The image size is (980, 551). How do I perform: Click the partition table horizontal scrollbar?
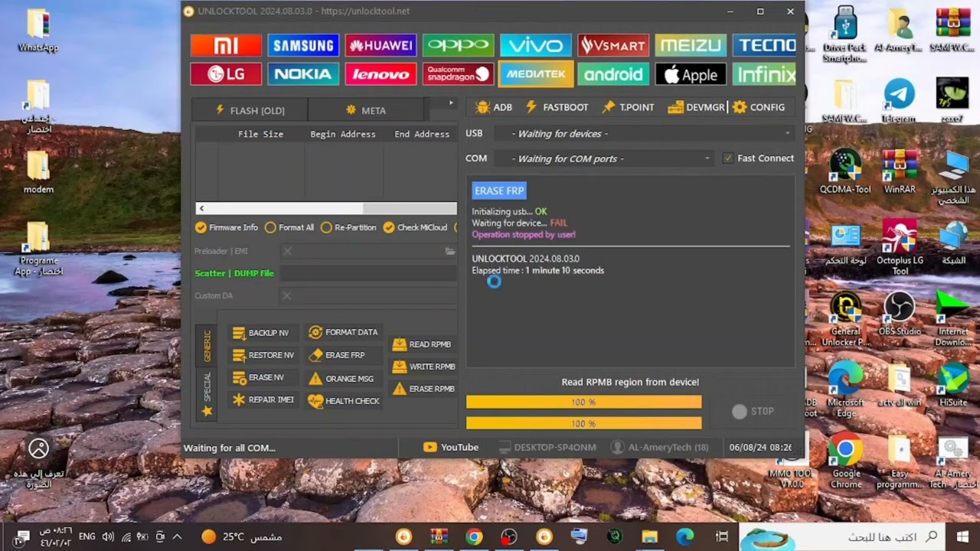point(326,208)
